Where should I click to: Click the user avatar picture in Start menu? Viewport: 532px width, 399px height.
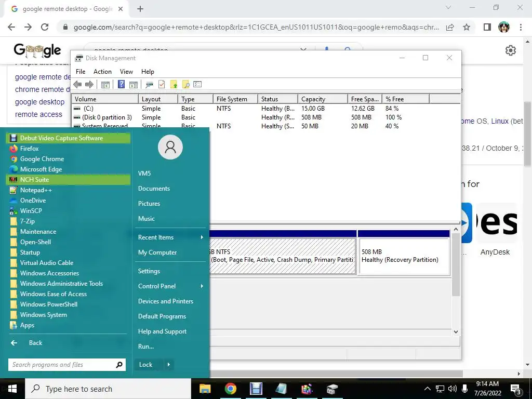(170, 147)
